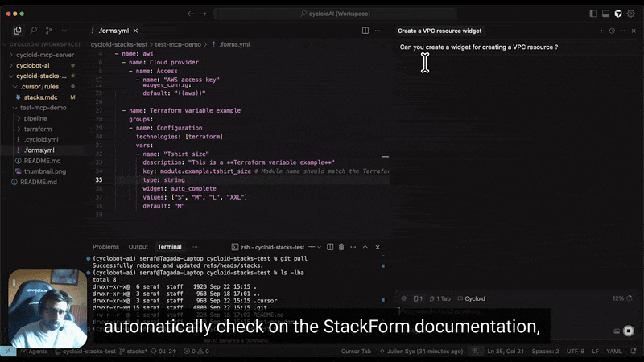Open the settings gear in title bar

[x=631, y=14]
